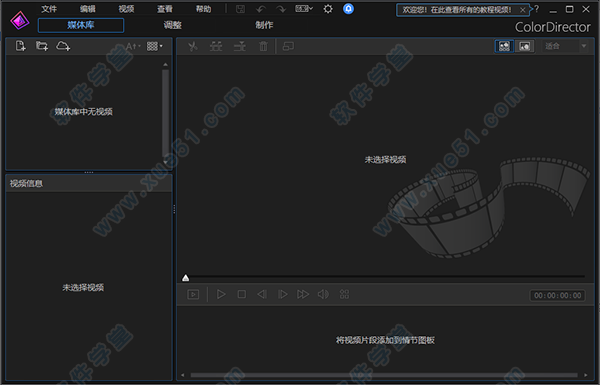Step to the next frame

[282, 294]
